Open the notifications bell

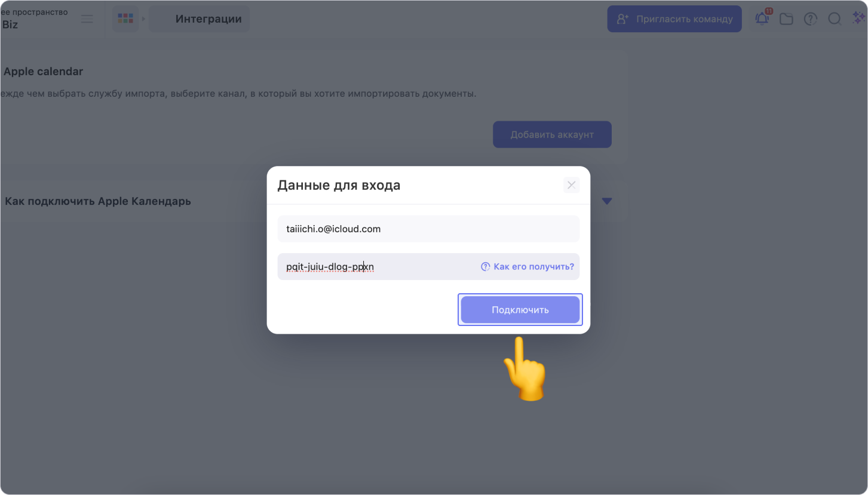(762, 19)
